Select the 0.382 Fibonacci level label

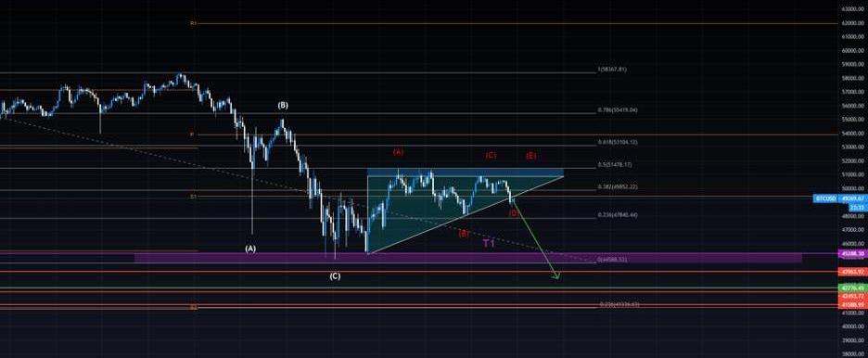[x=618, y=187]
